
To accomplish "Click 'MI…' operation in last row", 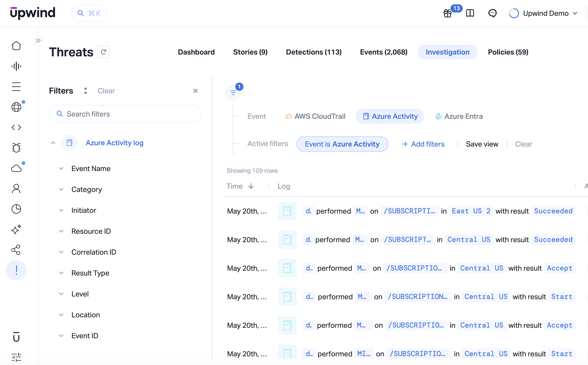I will (x=364, y=354).
